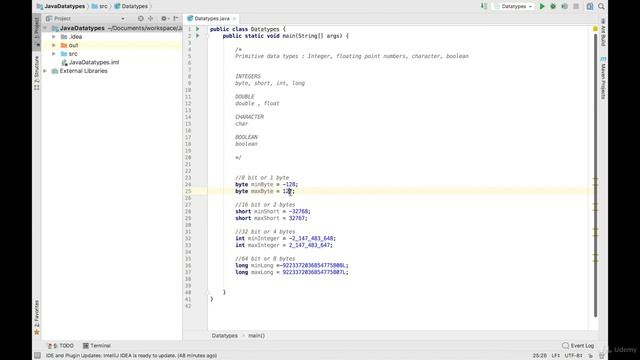Click the yellow inspection status square
This screenshot has height=360, width=640.
point(595,29)
